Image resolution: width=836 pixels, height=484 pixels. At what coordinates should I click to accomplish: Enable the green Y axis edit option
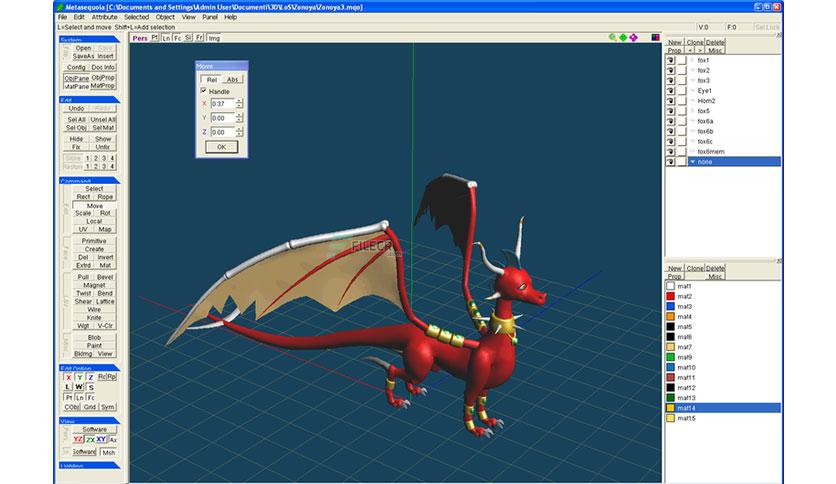click(80, 377)
